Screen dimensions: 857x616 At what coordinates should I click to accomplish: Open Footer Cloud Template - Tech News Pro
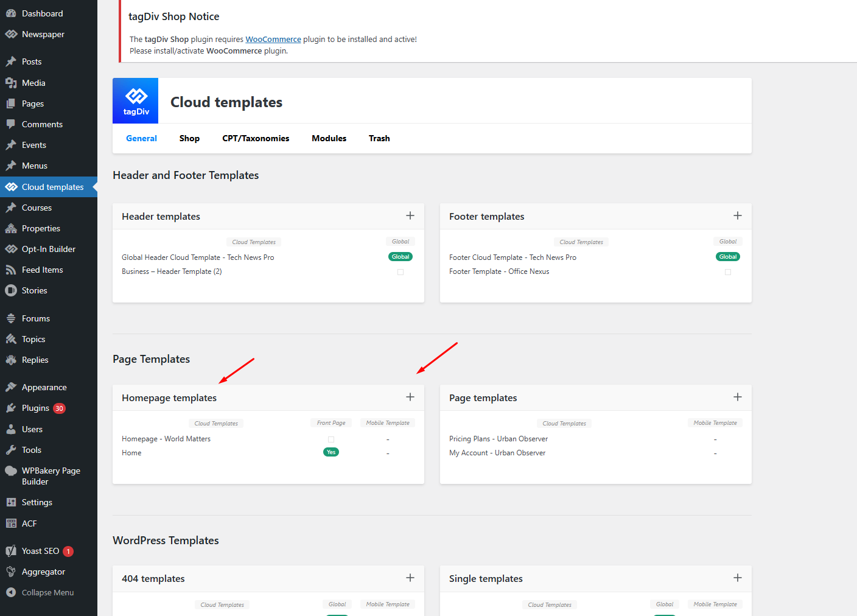pyautogui.click(x=512, y=257)
